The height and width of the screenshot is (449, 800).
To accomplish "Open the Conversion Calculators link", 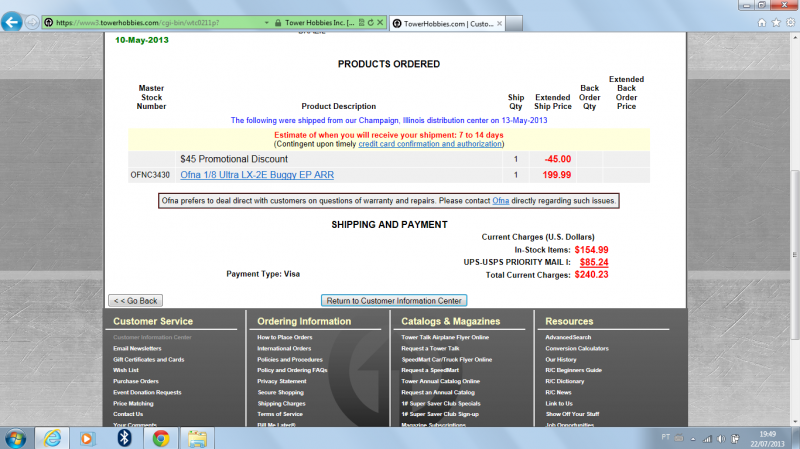I will (577, 348).
